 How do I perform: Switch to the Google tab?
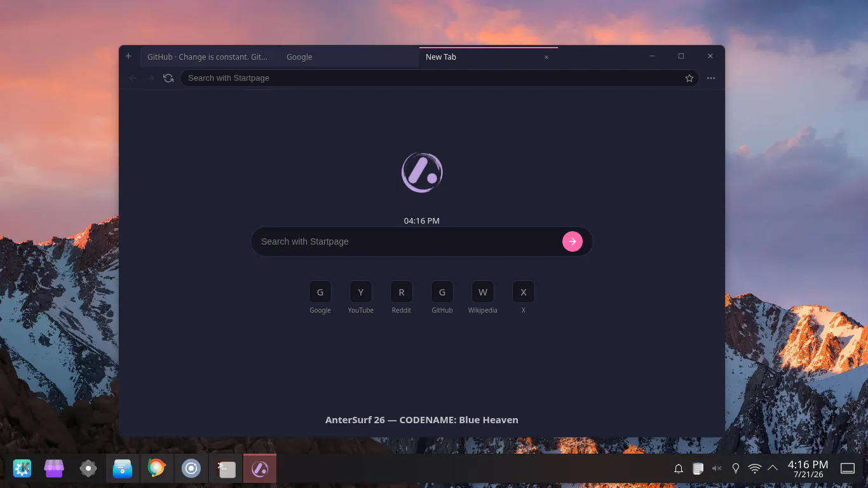coord(349,57)
